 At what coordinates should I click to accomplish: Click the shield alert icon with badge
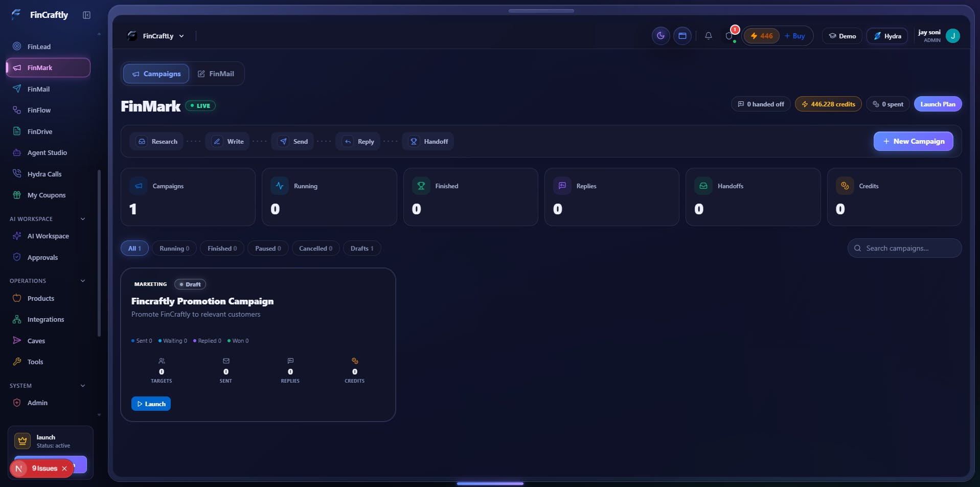[x=730, y=35]
